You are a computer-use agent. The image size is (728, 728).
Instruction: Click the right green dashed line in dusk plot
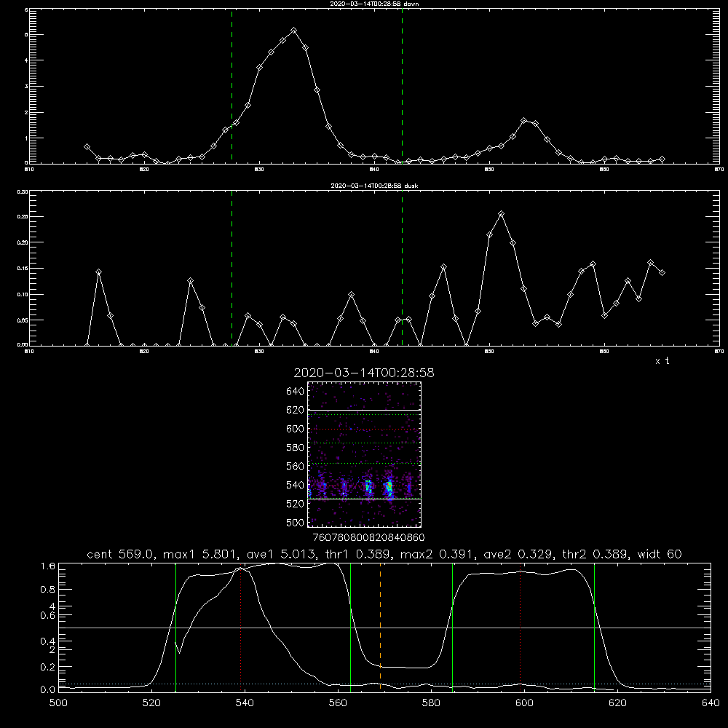402,269
